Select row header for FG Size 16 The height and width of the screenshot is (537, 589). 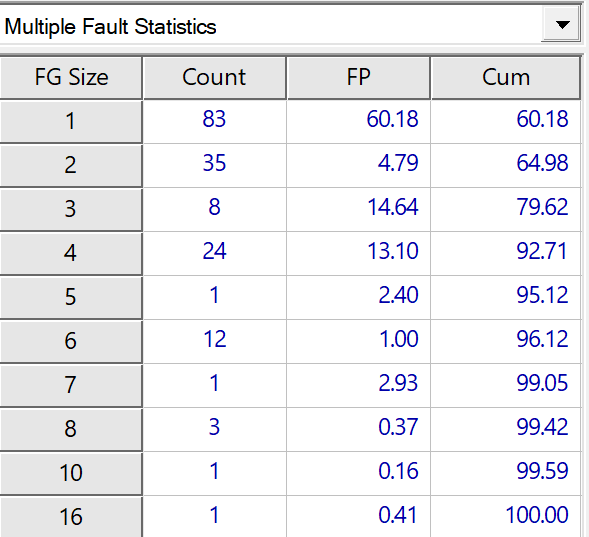71,517
